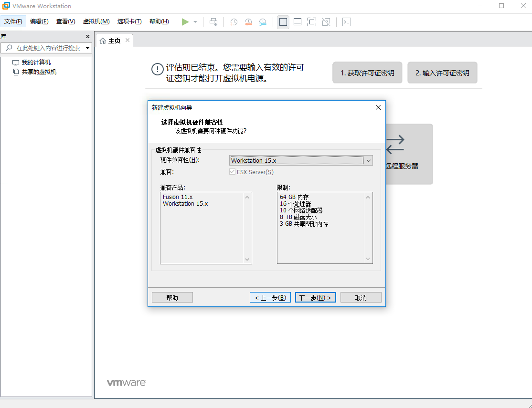Image resolution: width=532 pixels, height=408 pixels.
Task: Open the 虚拟机(M) menu
Action: pyautogui.click(x=96, y=21)
